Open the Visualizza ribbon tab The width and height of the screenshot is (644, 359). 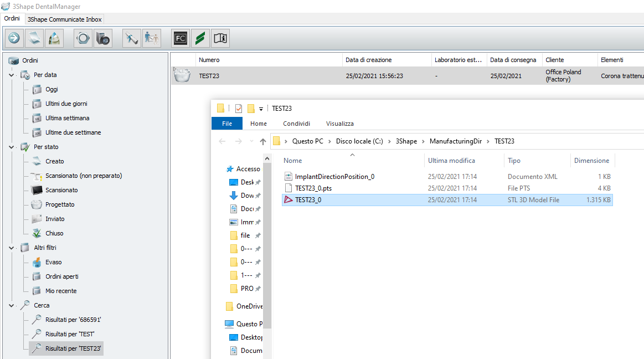339,124
